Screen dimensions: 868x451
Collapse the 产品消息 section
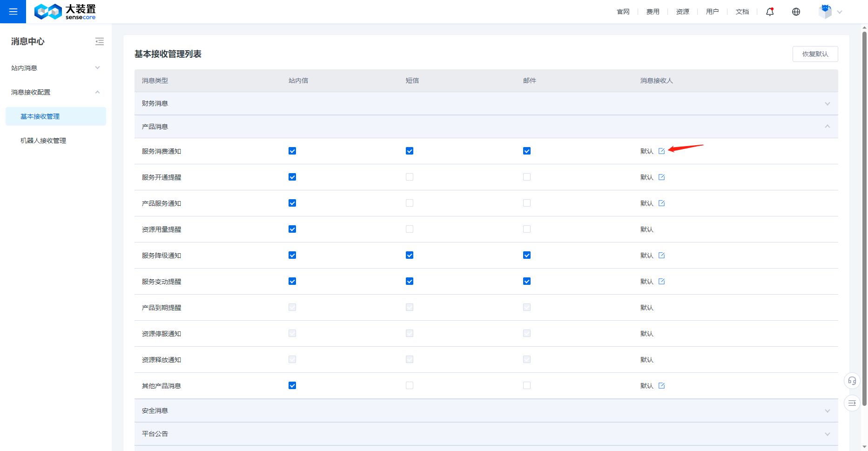point(486,127)
